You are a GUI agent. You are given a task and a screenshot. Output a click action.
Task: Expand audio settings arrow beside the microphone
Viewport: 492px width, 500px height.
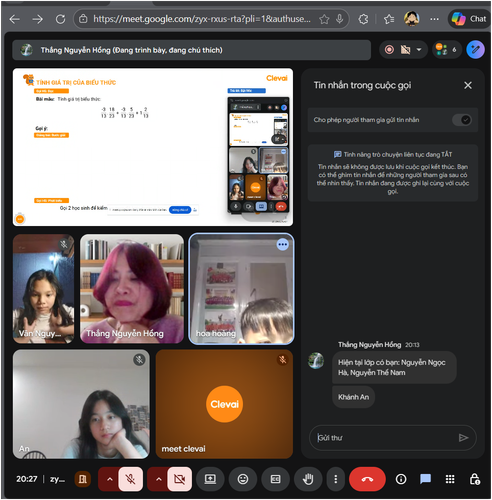(x=110, y=479)
